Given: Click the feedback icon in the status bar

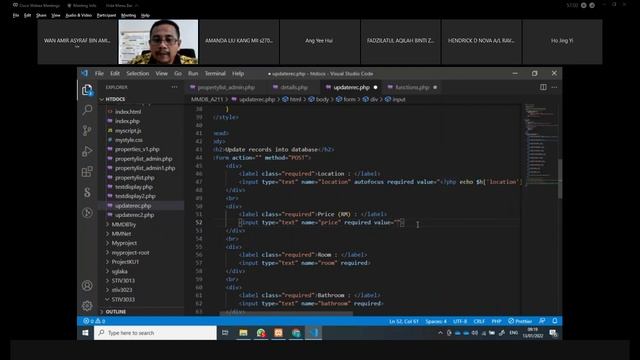Looking at the screenshot, I should pyautogui.click(x=542, y=321).
